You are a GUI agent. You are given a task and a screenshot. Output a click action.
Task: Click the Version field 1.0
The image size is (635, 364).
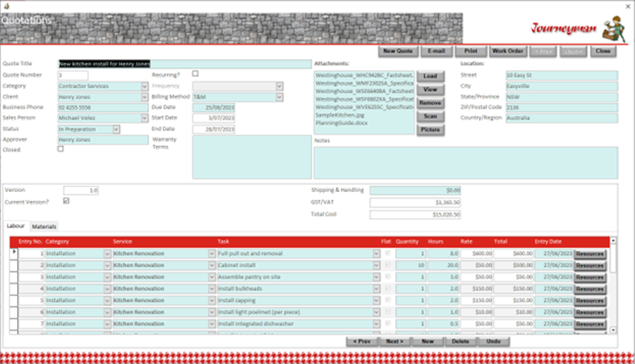pyautogui.click(x=80, y=190)
